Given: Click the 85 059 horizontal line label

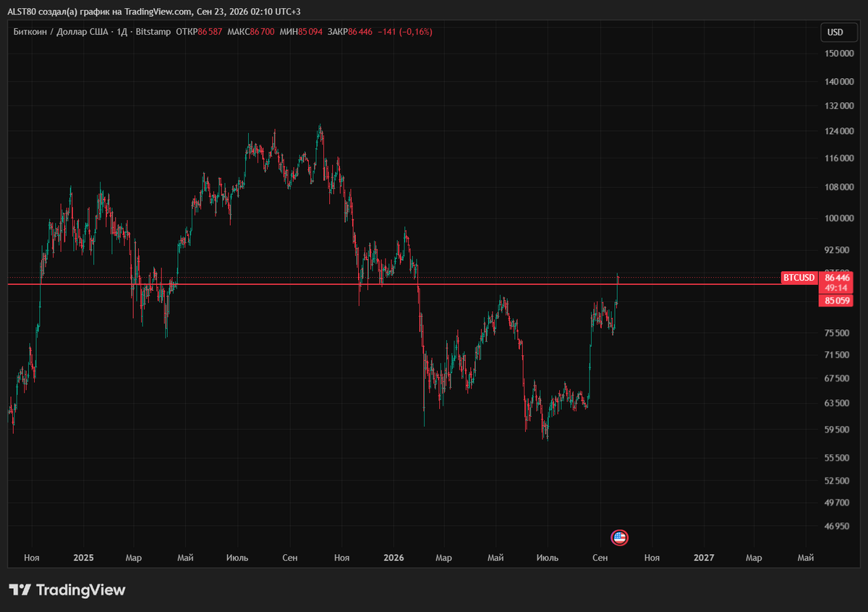Looking at the screenshot, I should [x=835, y=300].
